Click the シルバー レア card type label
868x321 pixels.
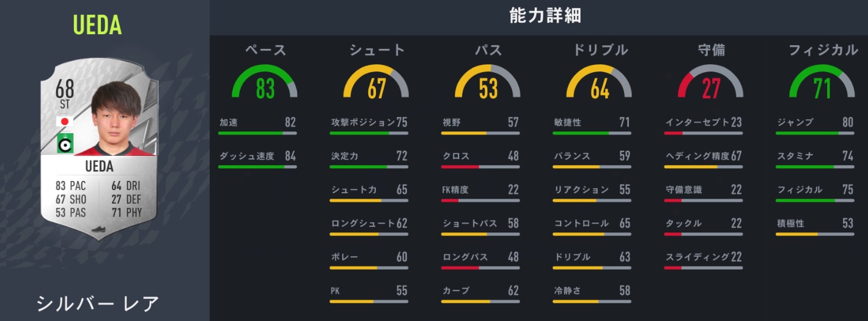98,303
